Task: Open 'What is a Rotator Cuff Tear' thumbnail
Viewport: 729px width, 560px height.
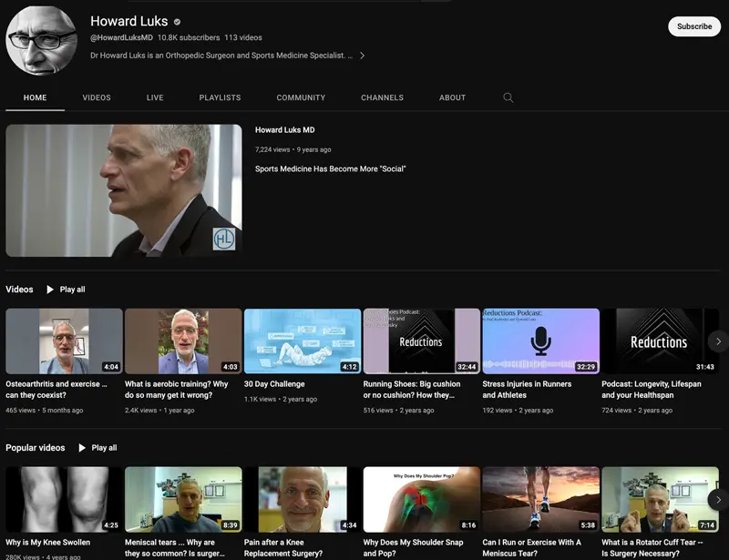Action: pyautogui.click(x=660, y=500)
